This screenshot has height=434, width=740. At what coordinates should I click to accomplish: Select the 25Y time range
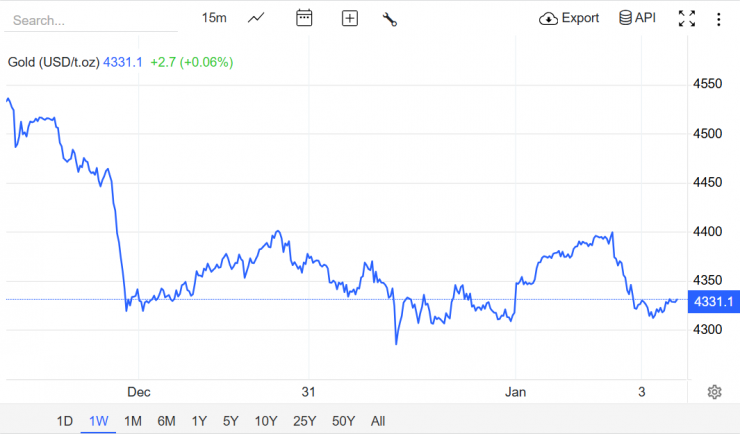pyautogui.click(x=304, y=421)
